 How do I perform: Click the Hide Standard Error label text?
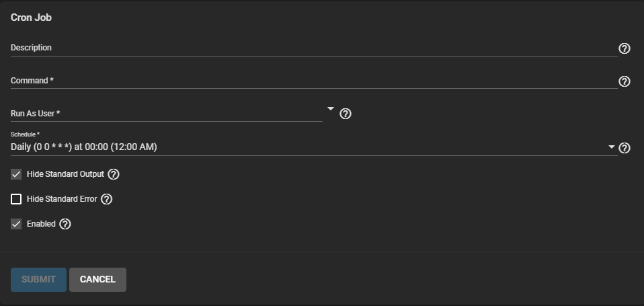tap(62, 199)
